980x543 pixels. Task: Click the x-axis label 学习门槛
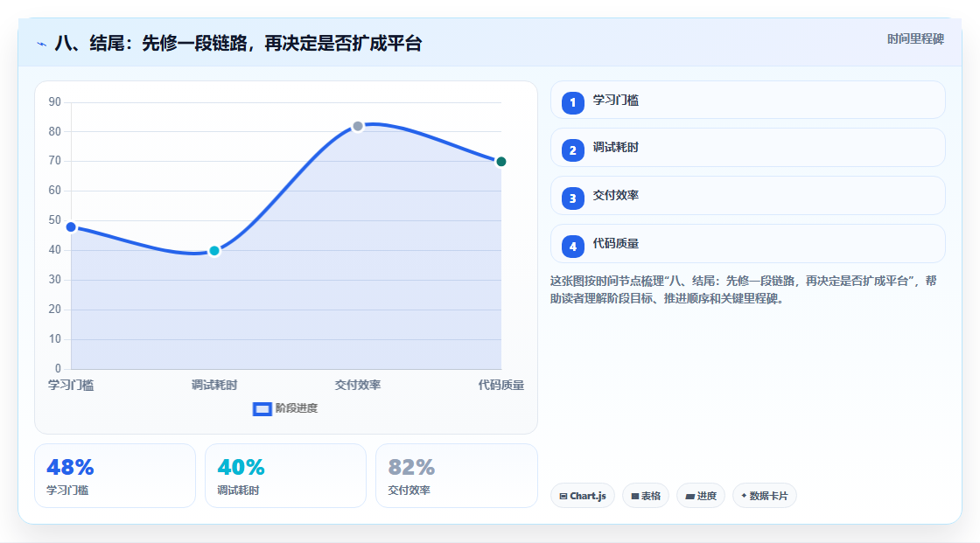[x=71, y=385]
